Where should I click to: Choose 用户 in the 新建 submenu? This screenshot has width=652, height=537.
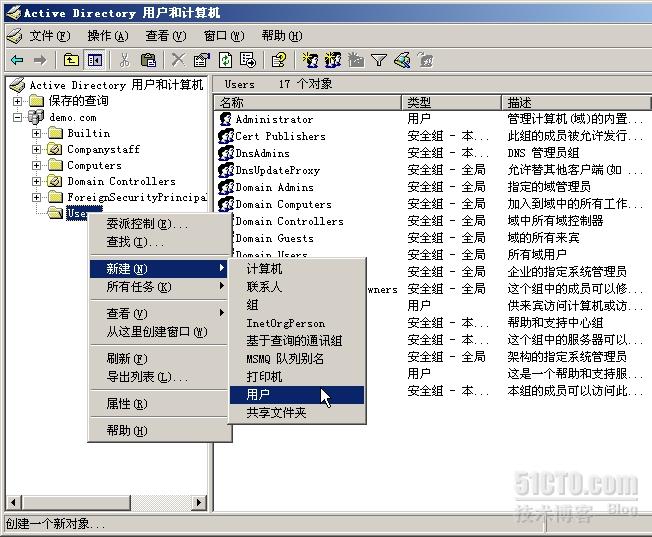[297, 395]
